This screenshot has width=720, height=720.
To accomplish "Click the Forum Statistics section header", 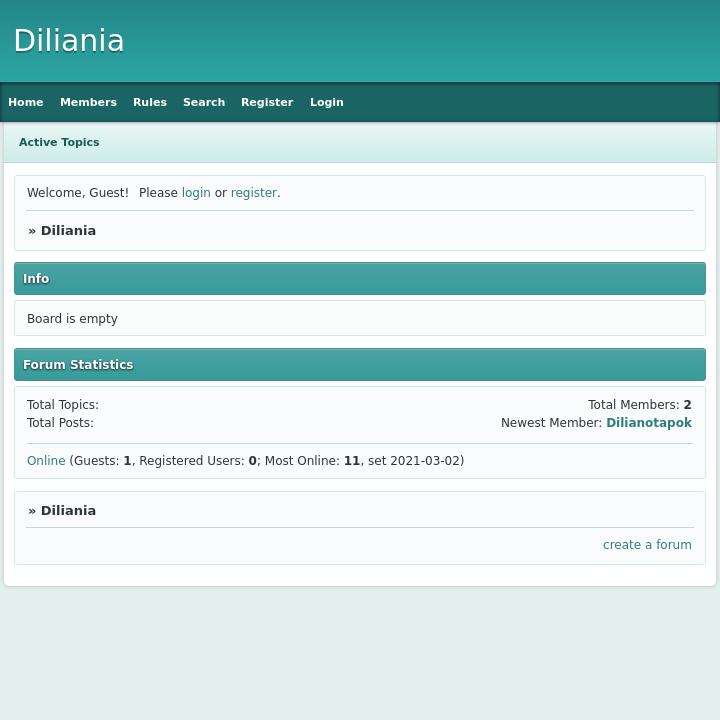I will [x=78, y=365].
